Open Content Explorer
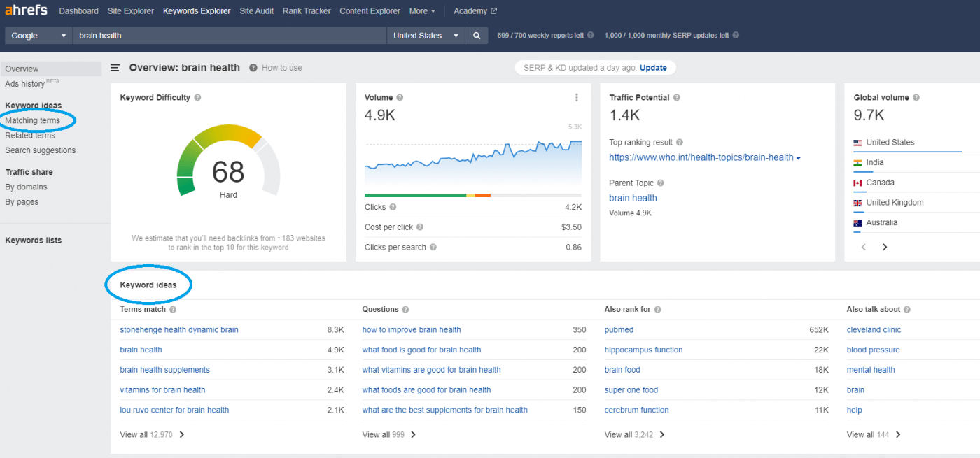Image resolution: width=980 pixels, height=458 pixels. pyautogui.click(x=370, y=11)
